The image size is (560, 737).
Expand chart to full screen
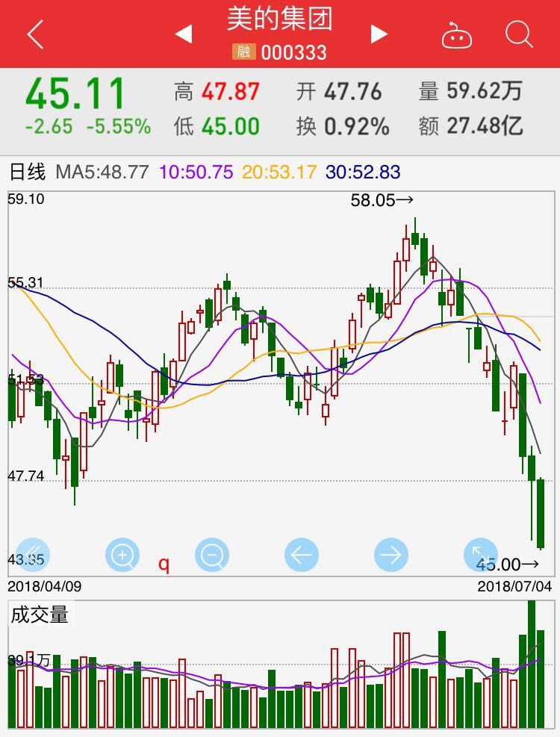point(481,555)
